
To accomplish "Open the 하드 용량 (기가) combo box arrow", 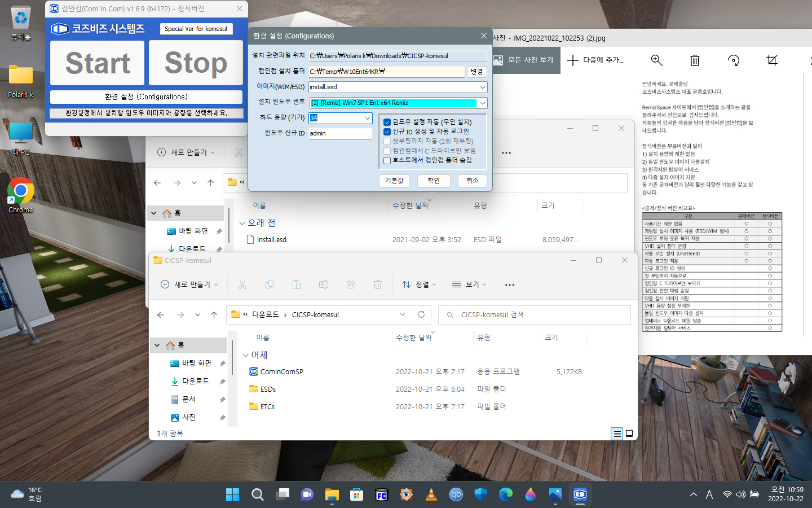I will click(368, 118).
